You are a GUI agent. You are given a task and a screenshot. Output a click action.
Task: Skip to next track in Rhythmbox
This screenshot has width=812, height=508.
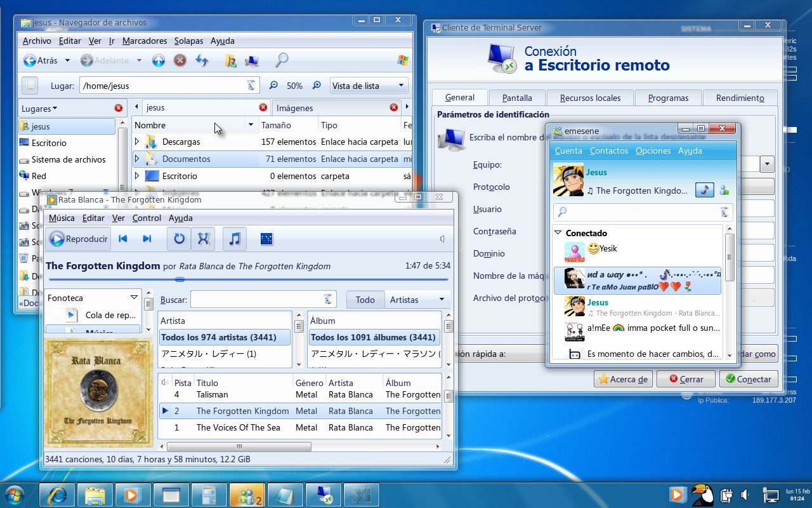[147, 239]
